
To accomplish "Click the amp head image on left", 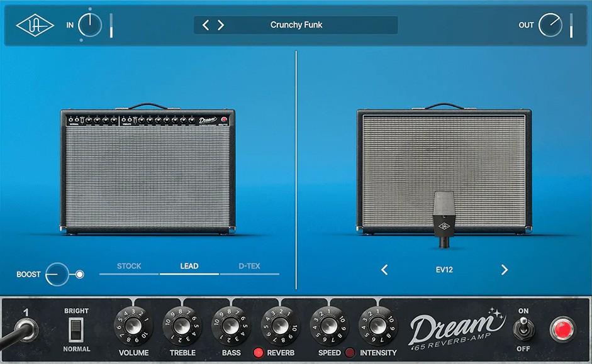I will 147,170.
